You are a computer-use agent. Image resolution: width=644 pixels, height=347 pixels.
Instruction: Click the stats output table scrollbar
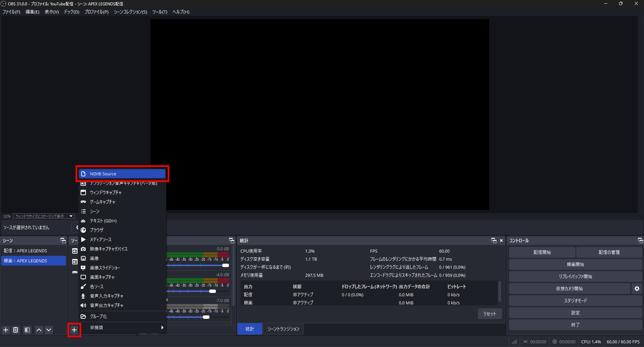[x=499, y=291]
